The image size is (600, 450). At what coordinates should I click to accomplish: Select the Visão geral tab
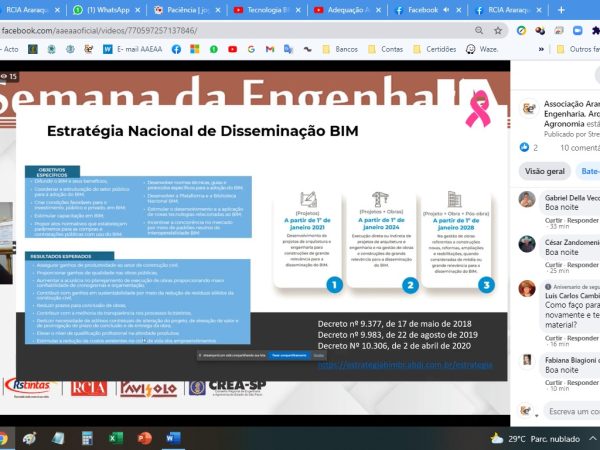545,171
